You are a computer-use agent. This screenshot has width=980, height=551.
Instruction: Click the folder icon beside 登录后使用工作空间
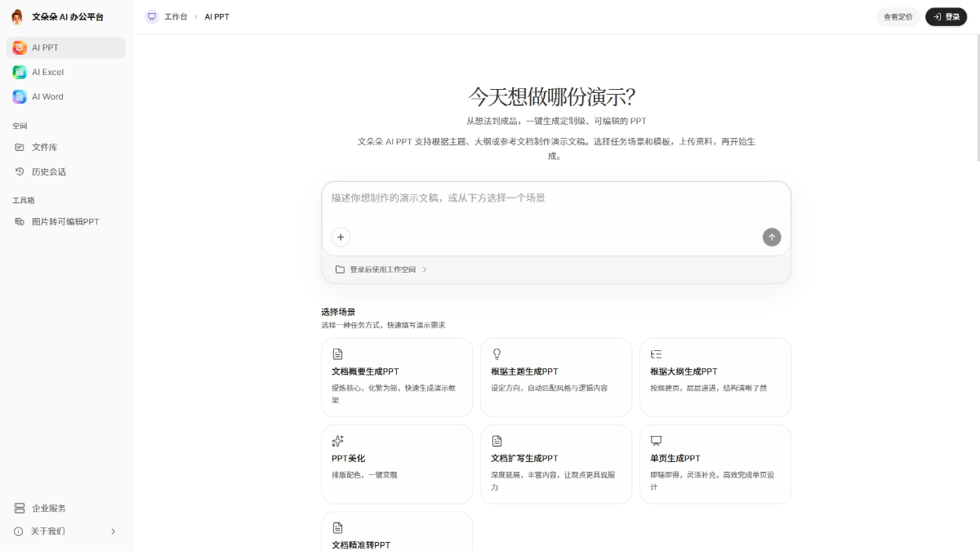coord(340,269)
